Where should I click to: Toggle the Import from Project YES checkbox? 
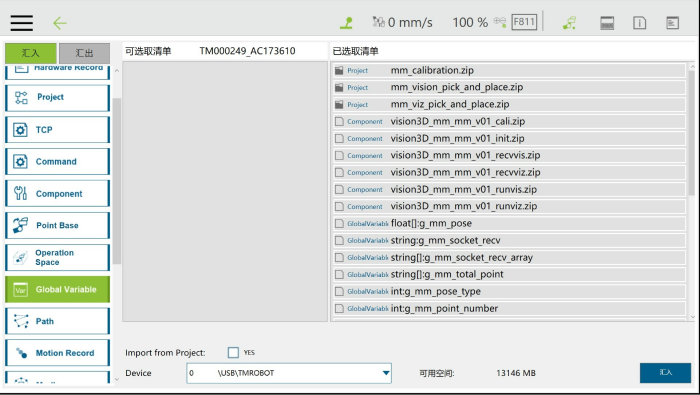click(x=233, y=353)
